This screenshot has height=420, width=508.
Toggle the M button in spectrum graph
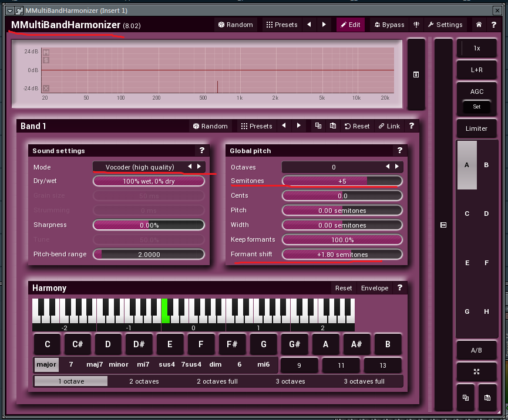point(46,52)
